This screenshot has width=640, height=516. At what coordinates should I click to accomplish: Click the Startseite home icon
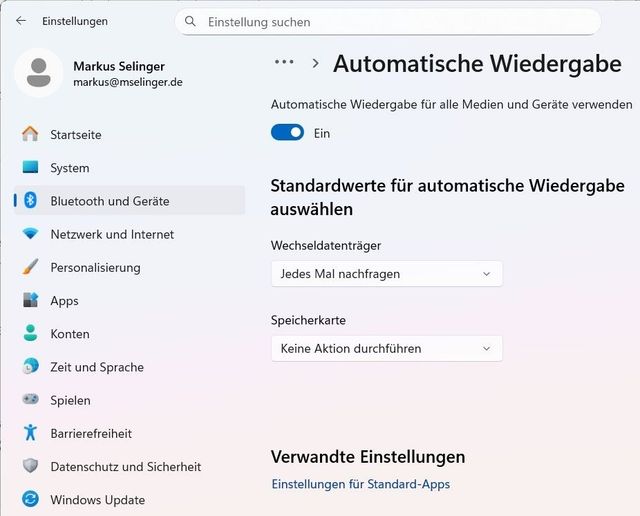(x=30, y=134)
